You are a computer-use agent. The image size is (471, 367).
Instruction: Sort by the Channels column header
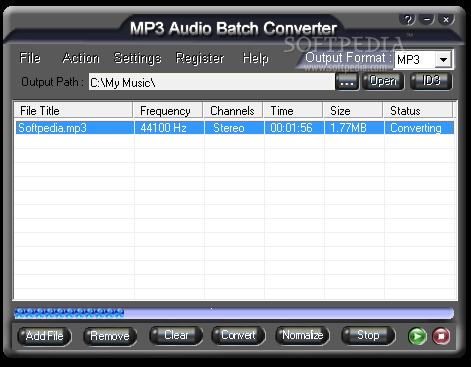click(x=233, y=111)
